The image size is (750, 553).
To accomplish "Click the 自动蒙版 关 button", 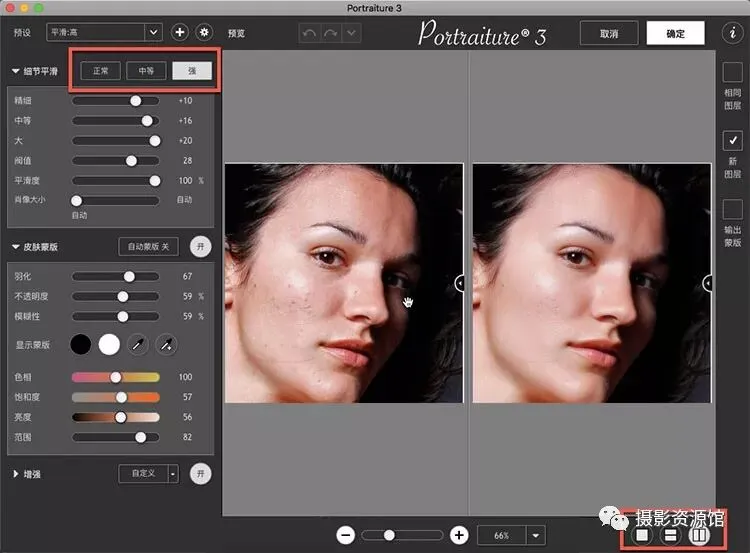I will (x=148, y=246).
